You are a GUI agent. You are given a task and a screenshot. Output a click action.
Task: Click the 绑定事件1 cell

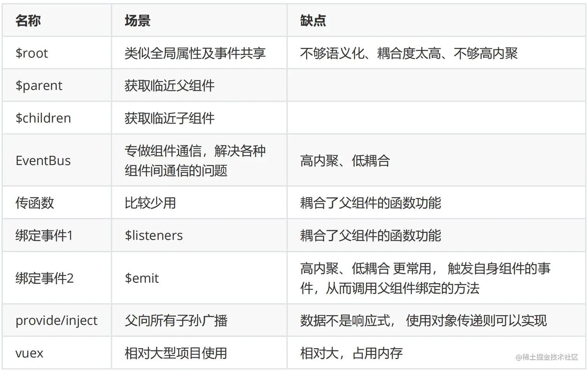(44, 235)
